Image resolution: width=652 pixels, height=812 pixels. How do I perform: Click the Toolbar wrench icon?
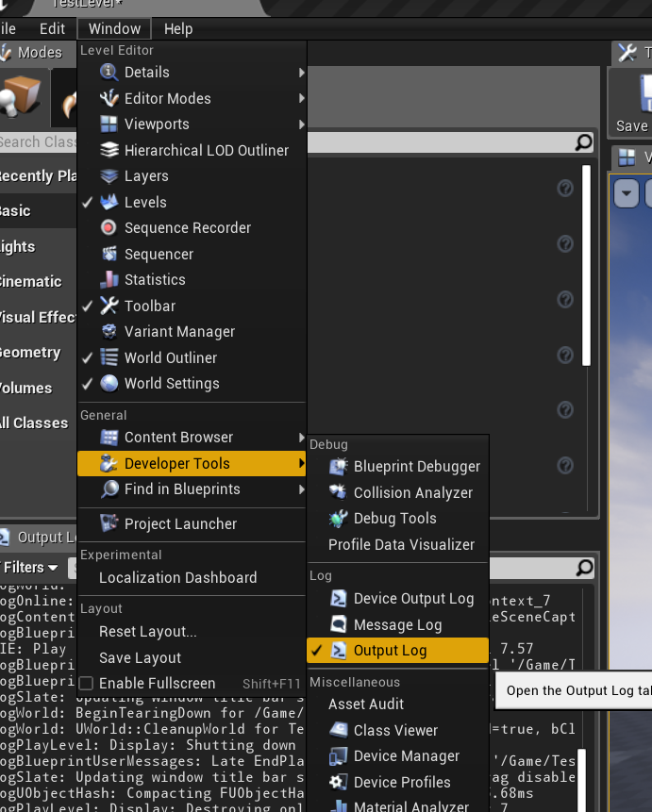pyautogui.click(x=109, y=306)
